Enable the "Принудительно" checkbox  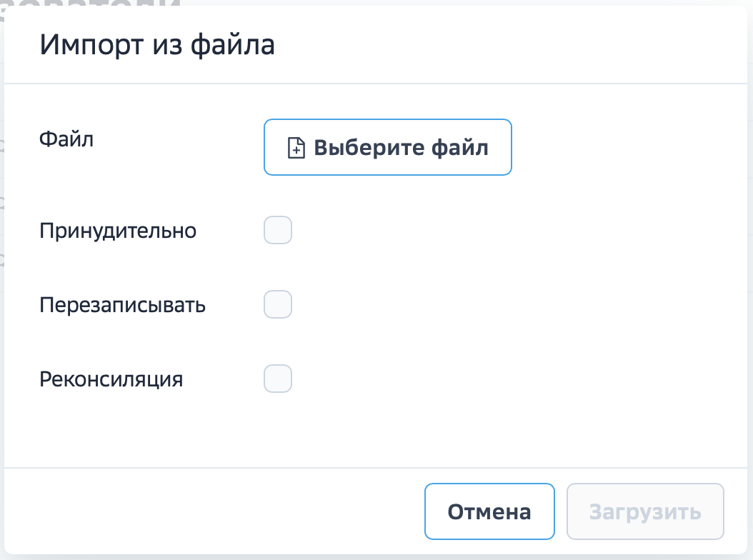(x=278, y=231)
